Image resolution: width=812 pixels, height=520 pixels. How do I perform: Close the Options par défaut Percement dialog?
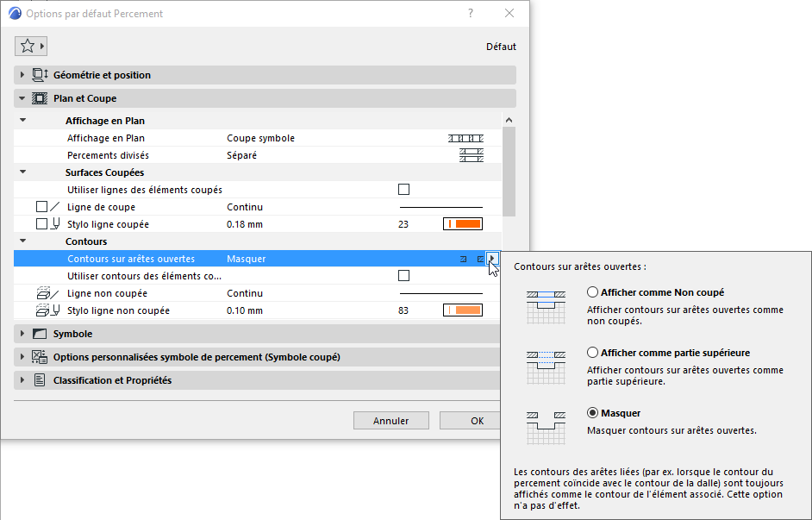pos(509,14)
